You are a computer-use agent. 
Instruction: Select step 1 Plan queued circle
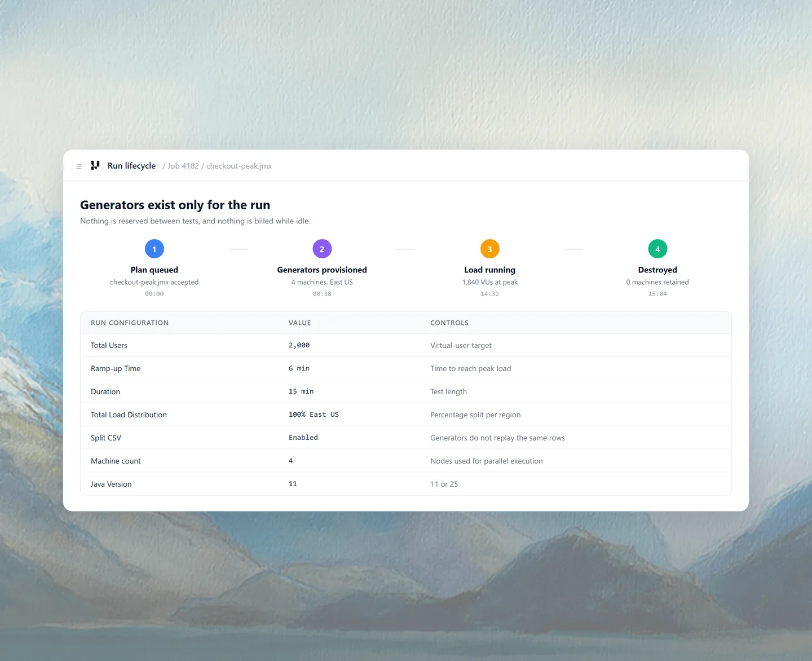pos(155,249)
